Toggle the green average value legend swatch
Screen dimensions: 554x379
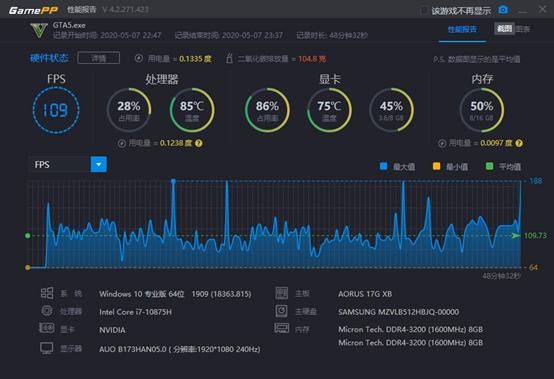tap(489, 166)
